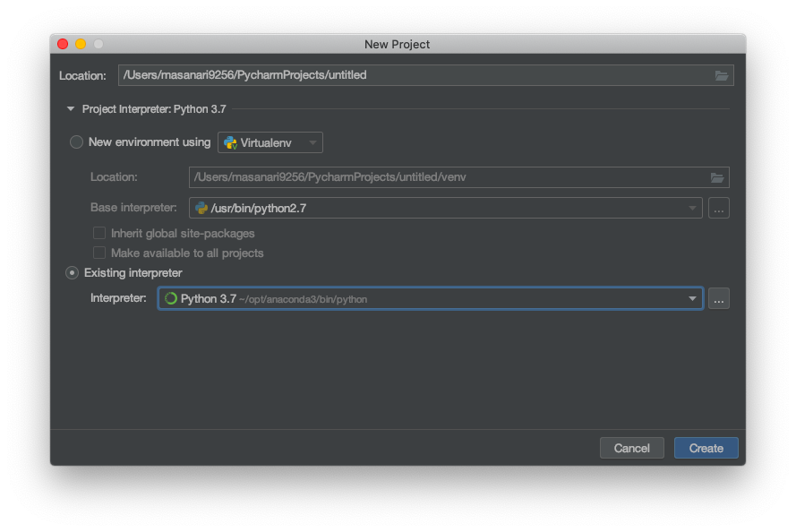Click the venv location folder icon
This screenshot has width=796, height=532.
[717, 177]
